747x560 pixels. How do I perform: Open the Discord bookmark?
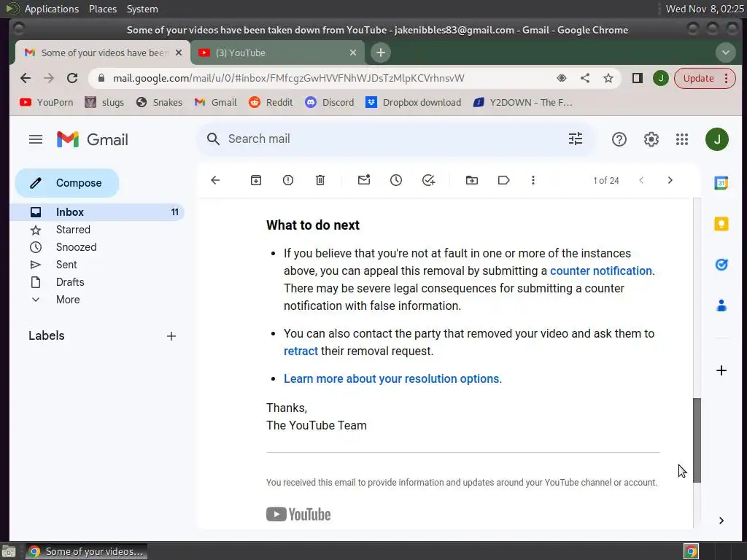[329, 102]
